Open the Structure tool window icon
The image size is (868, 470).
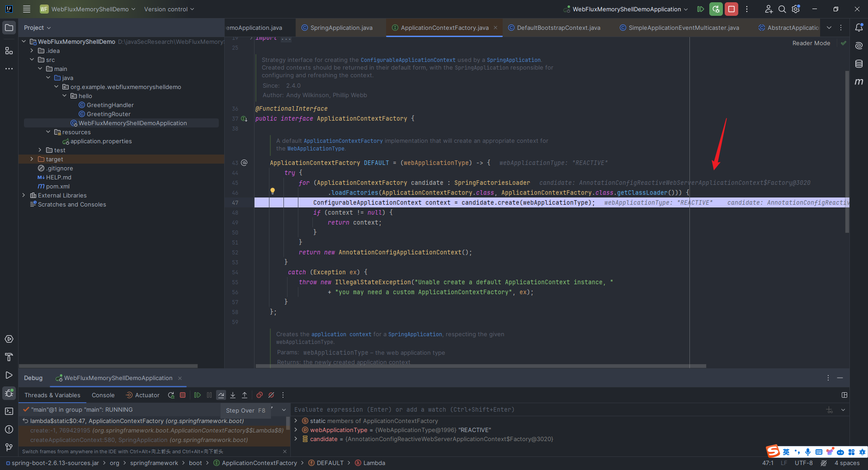(9, 51)
